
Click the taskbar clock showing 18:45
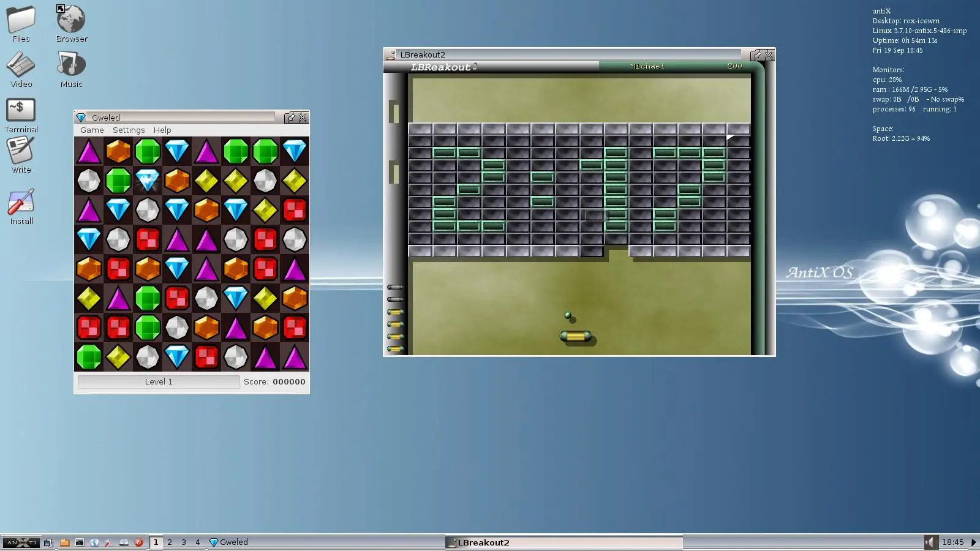[x=953, y=542]
